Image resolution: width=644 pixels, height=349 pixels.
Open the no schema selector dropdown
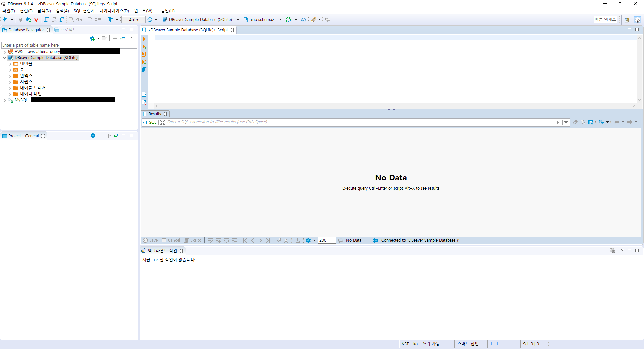pos(280,20)
